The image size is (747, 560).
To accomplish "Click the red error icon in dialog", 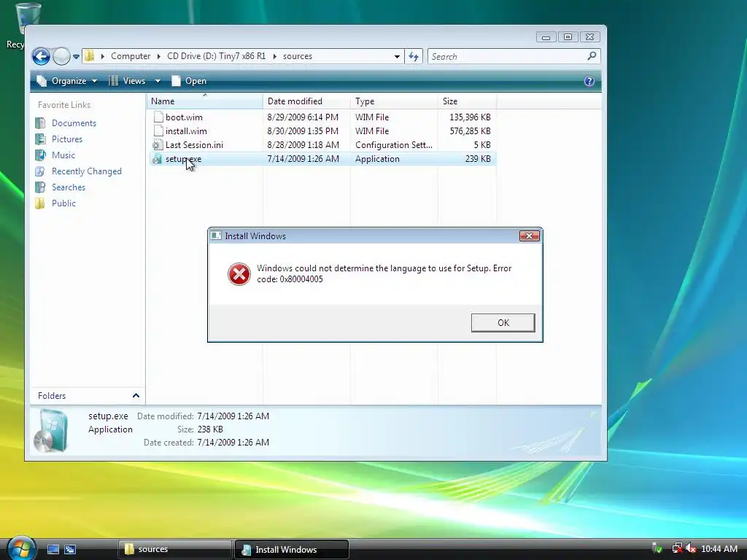I will (239, 274).
